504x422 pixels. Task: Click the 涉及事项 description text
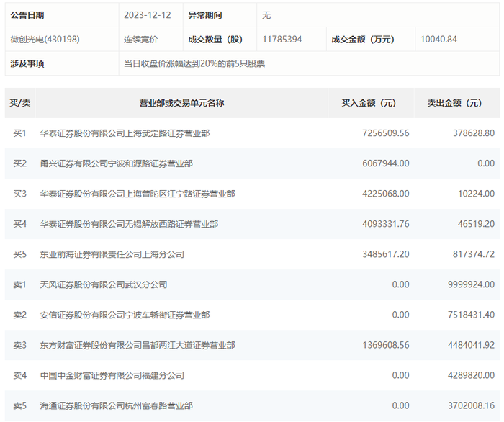click(x=194, y=63)
